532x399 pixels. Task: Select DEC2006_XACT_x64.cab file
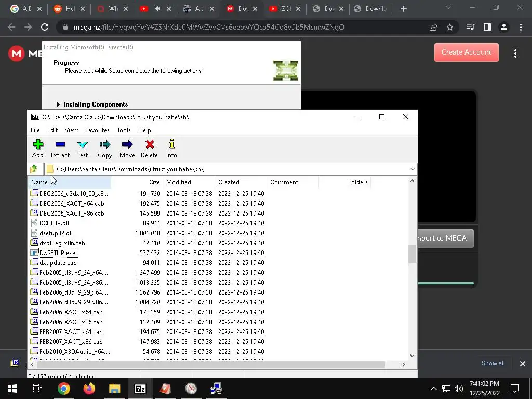72,204
